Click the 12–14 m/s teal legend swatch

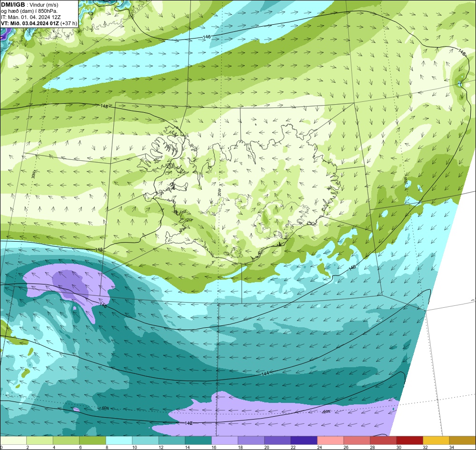pyautogui.click(x=172, y=440)
